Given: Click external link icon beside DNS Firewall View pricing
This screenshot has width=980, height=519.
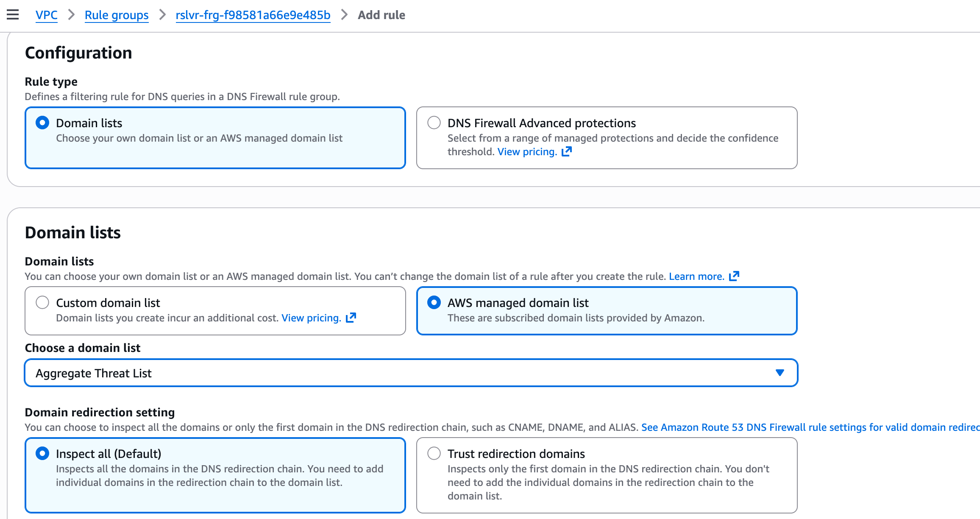Looking at the screenshot, I should click(x=567, y=151).
